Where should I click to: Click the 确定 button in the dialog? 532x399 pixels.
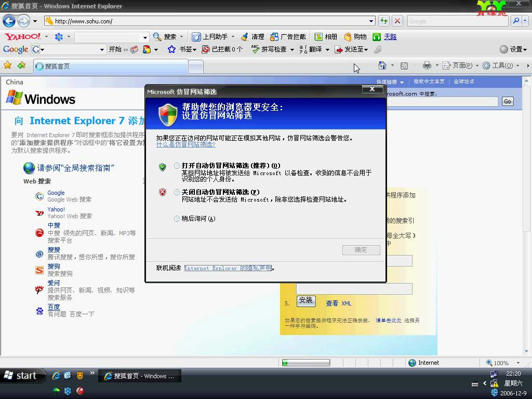coord(361,250)
